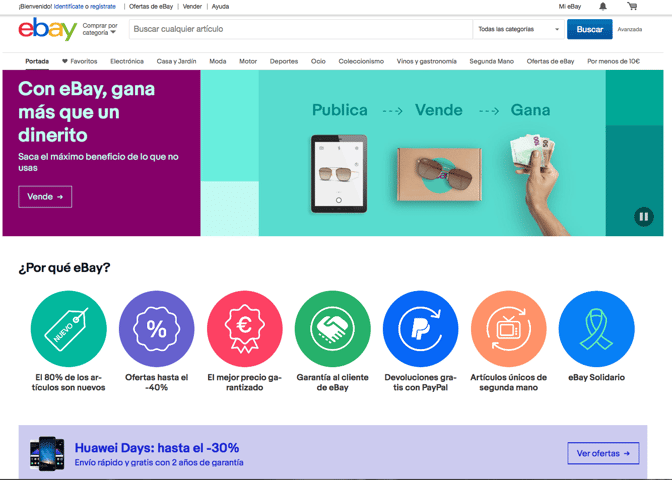Image resolution: width=672 pixels, height=480 pixels.
Task: Click the 'identifícate' sign-in link
Action: point(69,6)
